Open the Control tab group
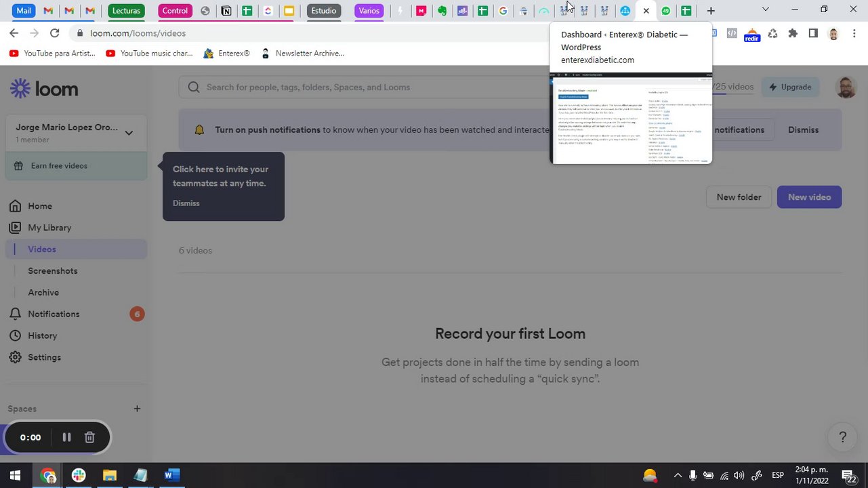This screenshot has height=488, width=868. pyautogui.click(x=175, y=11)
